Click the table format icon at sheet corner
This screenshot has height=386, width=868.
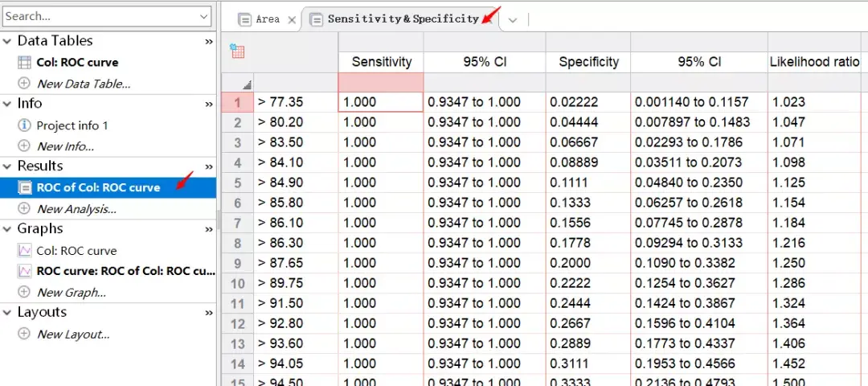237,51
